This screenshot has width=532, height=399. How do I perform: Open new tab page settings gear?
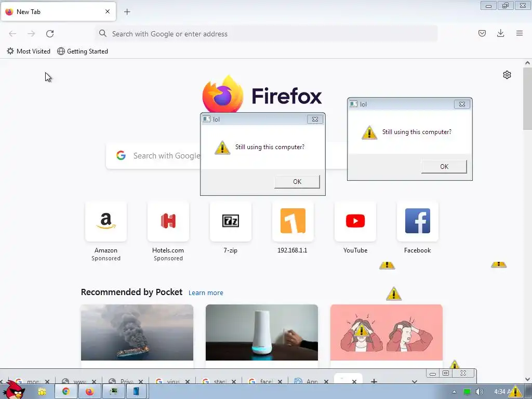click(507, 75)
